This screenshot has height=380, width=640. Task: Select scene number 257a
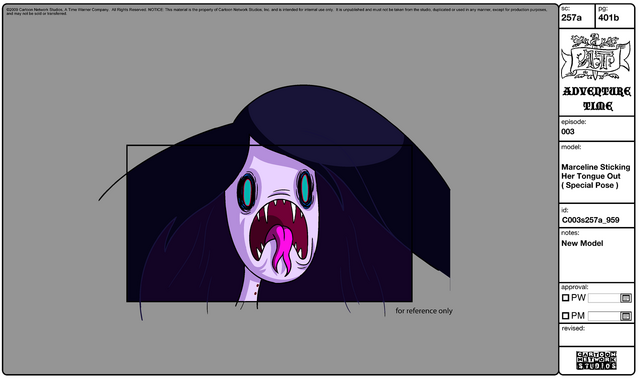(571, 18)
